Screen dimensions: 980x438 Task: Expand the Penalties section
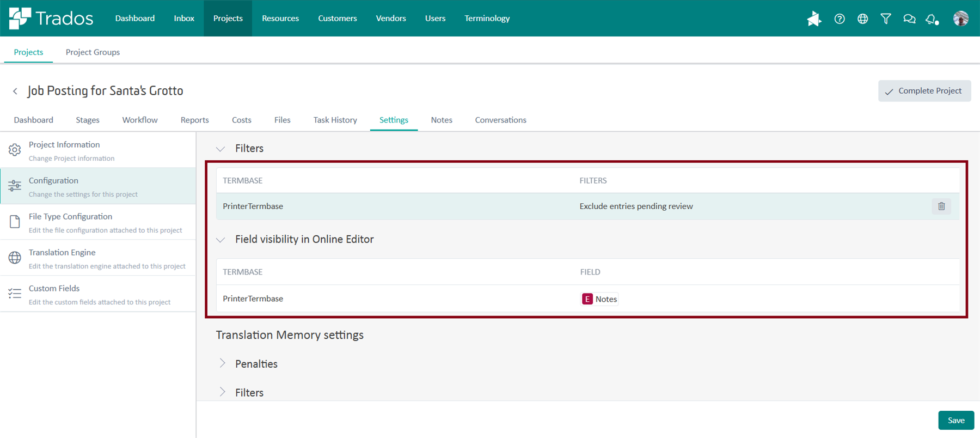222,363
